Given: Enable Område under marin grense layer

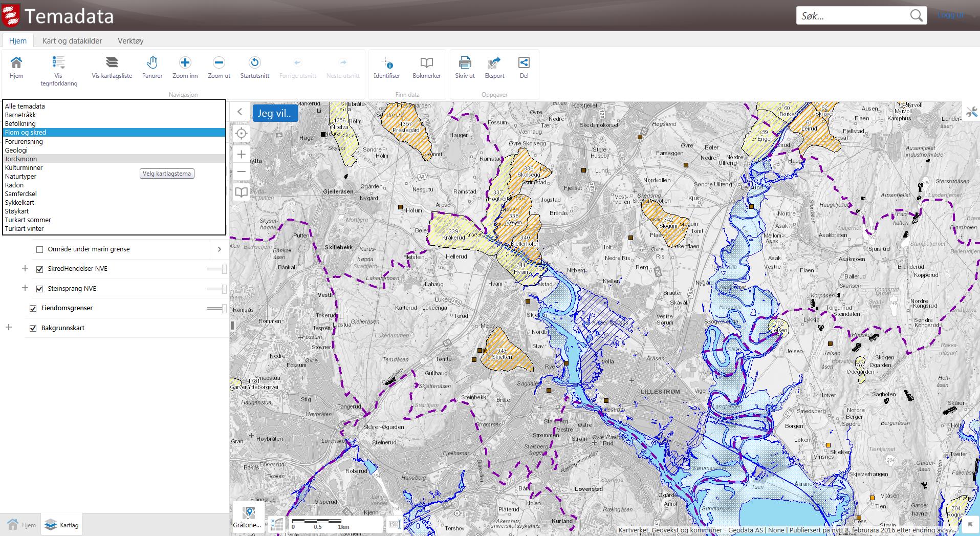Looking at the screenshot, I should point(39,249).
